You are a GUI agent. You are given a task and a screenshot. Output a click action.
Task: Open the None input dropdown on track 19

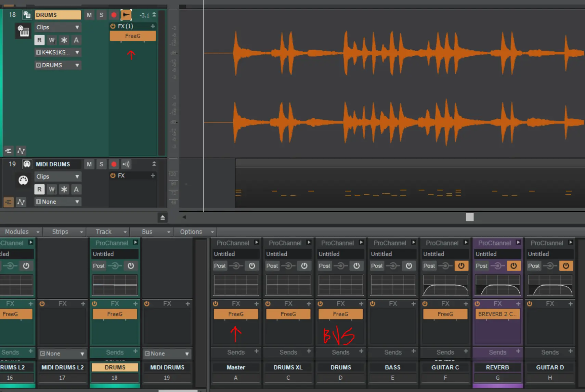[x=58, y=202]
